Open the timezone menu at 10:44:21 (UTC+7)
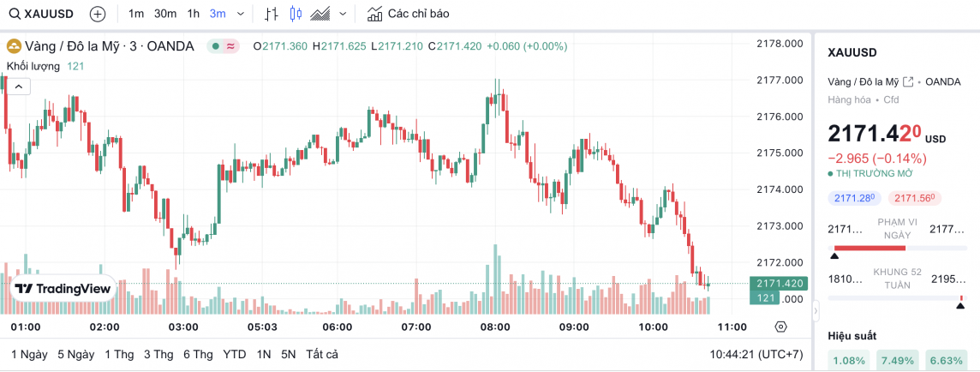Viewport: 980px width, 372px height. (756, 354)
